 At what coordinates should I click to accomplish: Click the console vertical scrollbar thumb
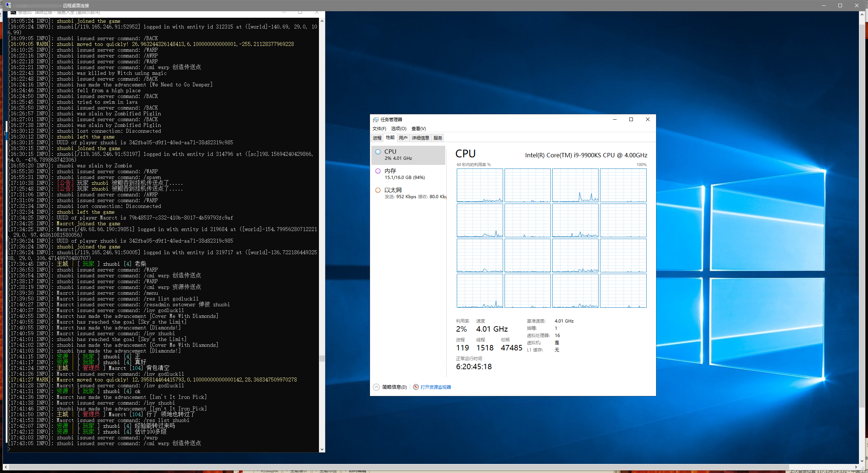coord(322,358)
